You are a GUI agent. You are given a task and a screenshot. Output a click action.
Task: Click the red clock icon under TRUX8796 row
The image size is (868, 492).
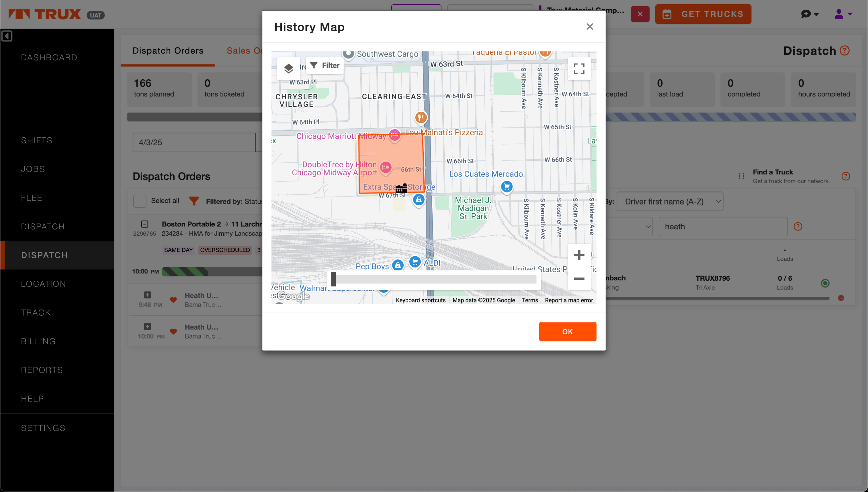click(840, 298)
